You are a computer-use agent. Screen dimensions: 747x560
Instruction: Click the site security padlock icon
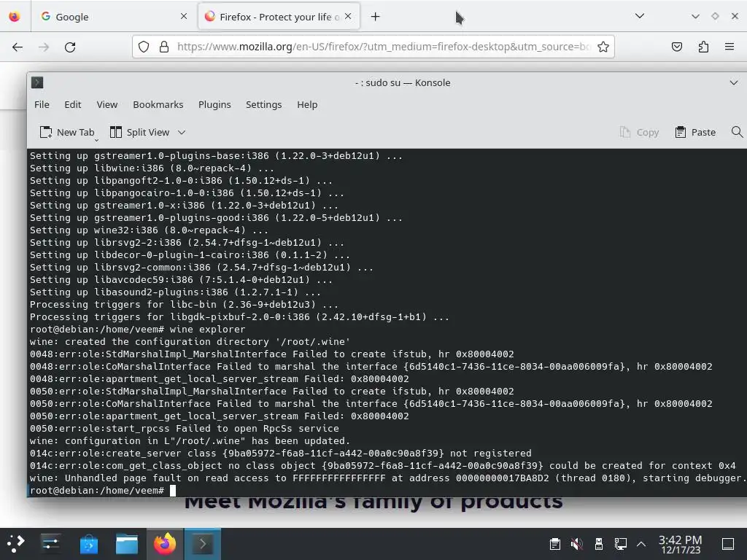(x=164, y=47)
